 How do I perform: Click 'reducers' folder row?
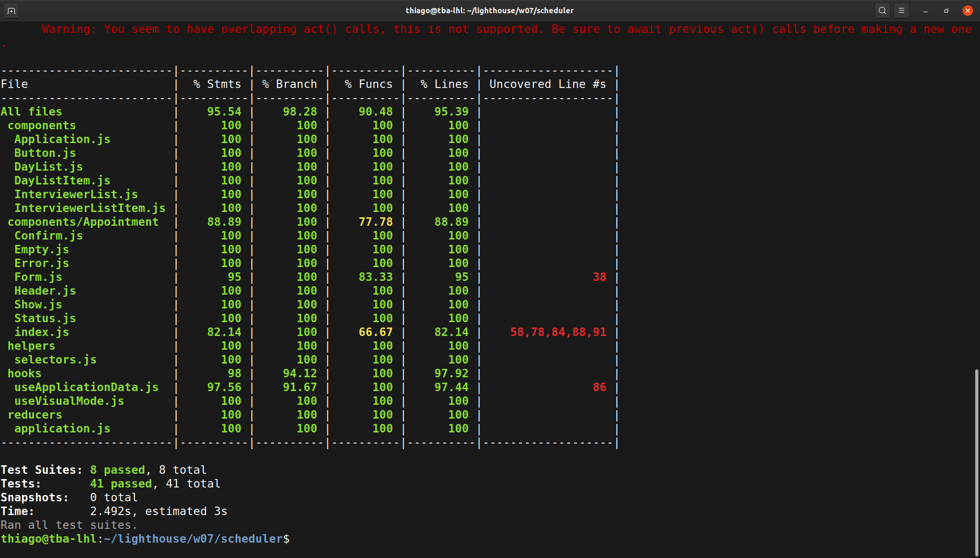point(35,415)
